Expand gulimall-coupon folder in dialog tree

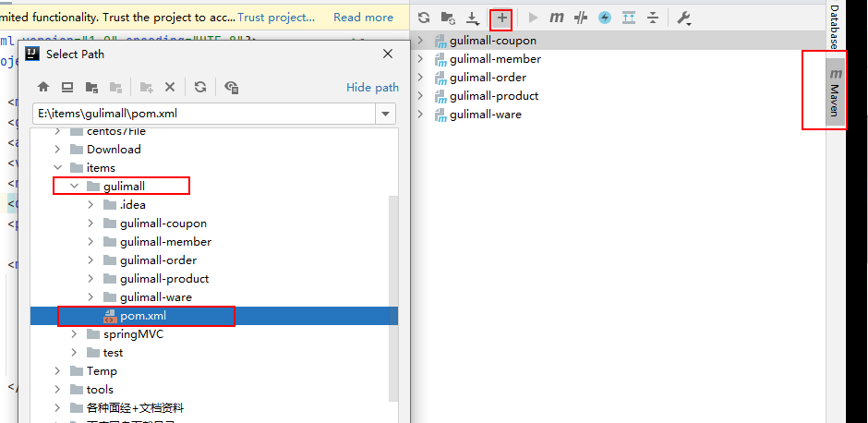pos(90,224)
